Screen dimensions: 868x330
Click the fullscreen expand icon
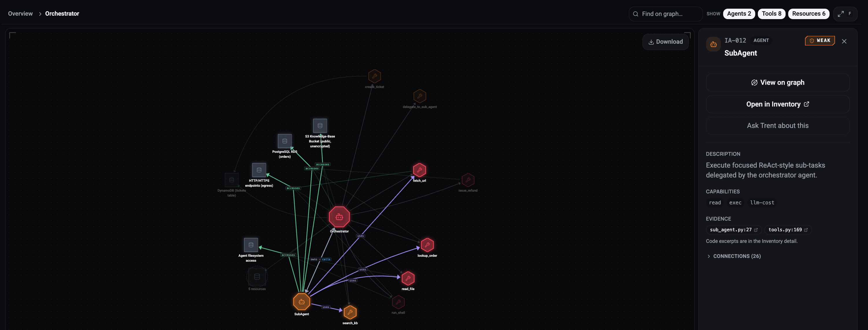click(841, 14)
